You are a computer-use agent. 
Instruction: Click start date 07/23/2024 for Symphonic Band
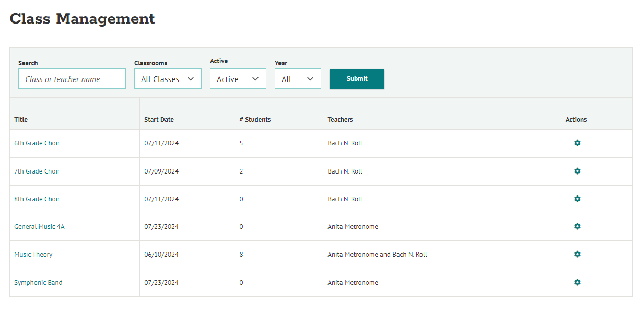pos(161,283)
